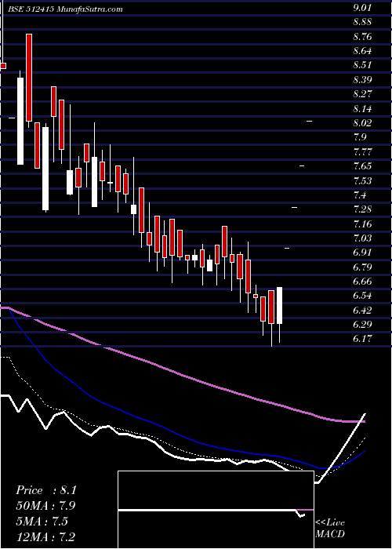392x549 pixels.
Task: Click the 6.66 price axis label
Action: pos(362,282)
